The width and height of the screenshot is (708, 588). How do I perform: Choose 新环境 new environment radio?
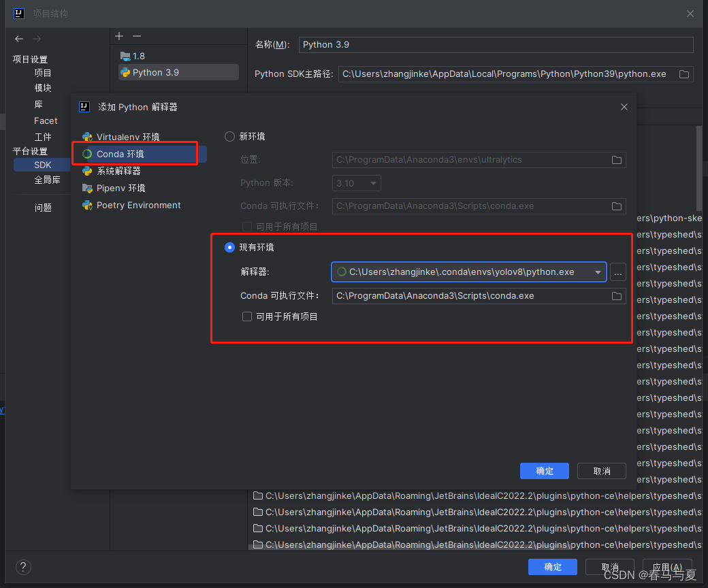230,136
